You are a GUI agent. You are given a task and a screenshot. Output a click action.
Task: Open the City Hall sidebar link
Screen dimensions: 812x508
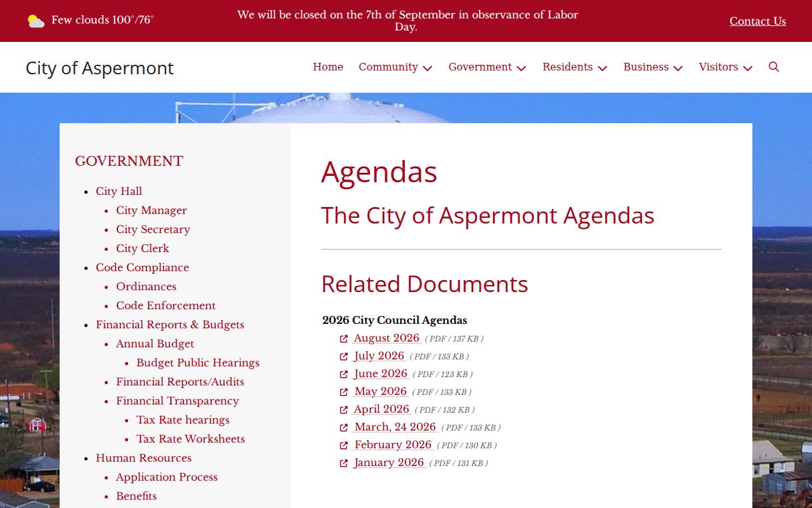(119, 191)
